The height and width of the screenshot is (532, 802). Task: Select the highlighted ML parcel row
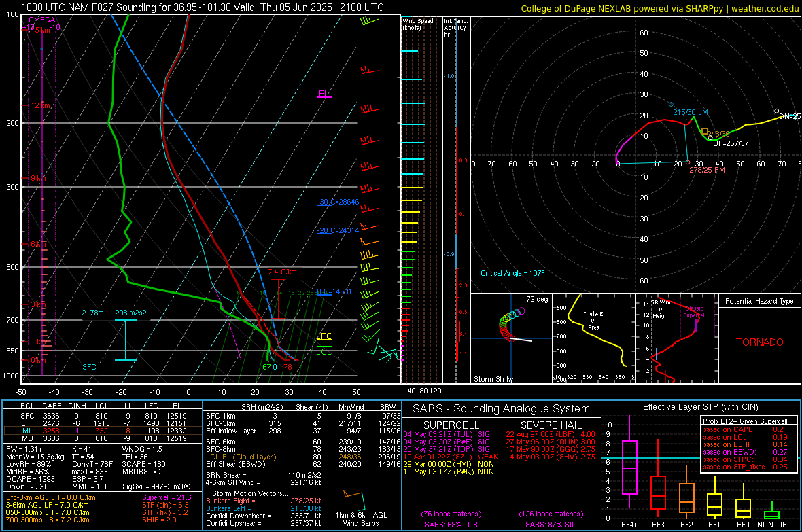click(103, 431)
